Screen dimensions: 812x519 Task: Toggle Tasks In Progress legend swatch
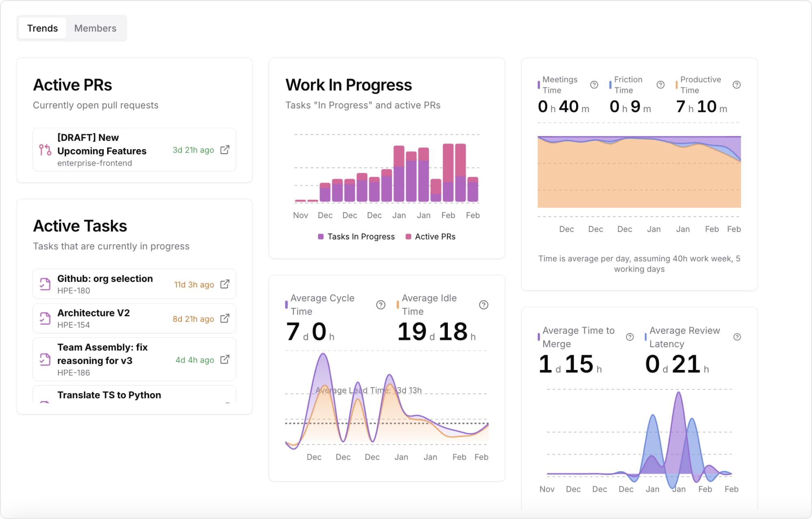click(321, 236)
